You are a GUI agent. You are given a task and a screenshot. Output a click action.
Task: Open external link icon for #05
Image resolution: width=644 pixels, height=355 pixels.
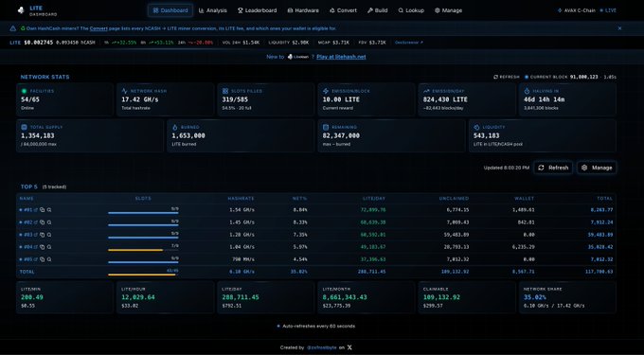[36, 259]
